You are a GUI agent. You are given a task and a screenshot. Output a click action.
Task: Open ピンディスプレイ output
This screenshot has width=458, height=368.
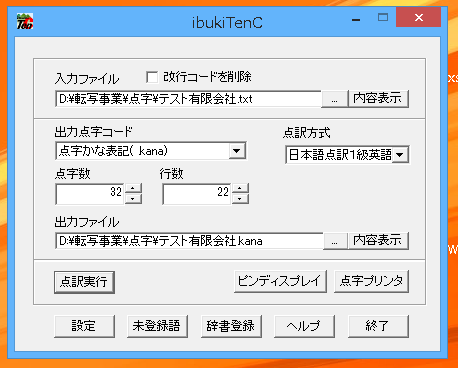(x=280, y=281)
